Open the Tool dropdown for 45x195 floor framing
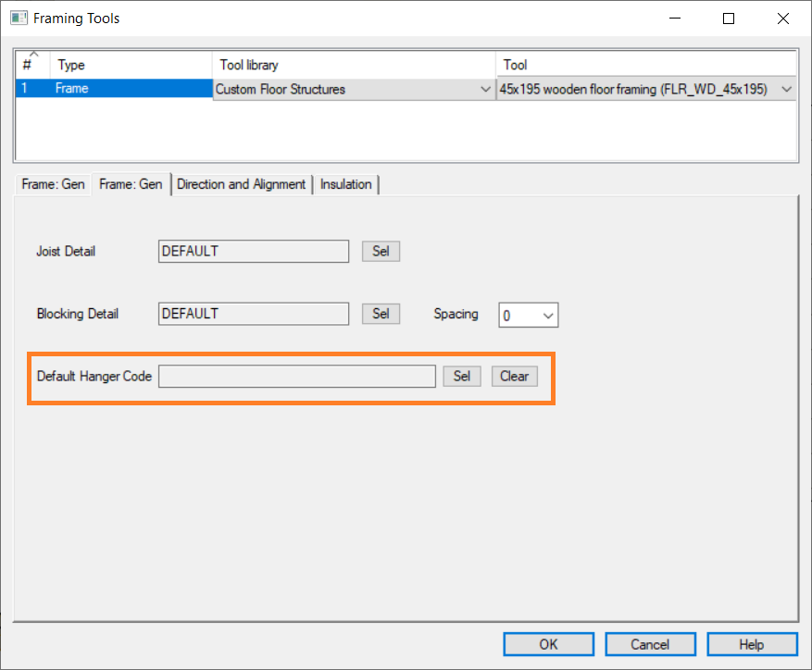The image size is (812, 670). point(786,90)
